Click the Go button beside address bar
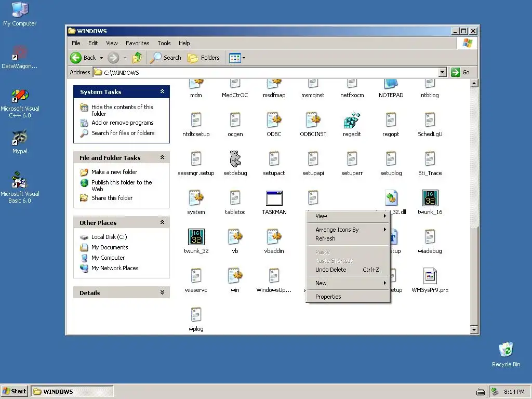 460,72
